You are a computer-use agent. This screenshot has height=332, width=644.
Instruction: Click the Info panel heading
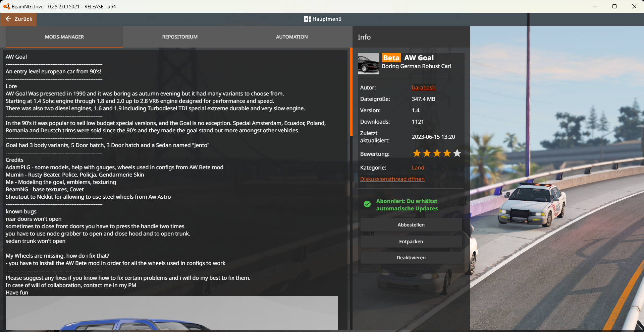tap(364, 37)
